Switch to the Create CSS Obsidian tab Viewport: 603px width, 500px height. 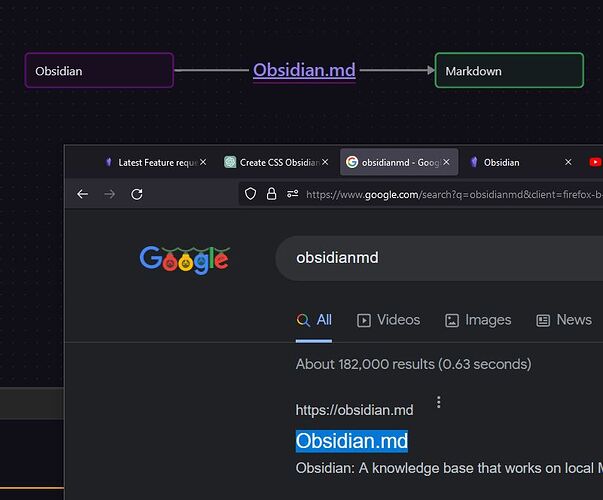point(274,162)
